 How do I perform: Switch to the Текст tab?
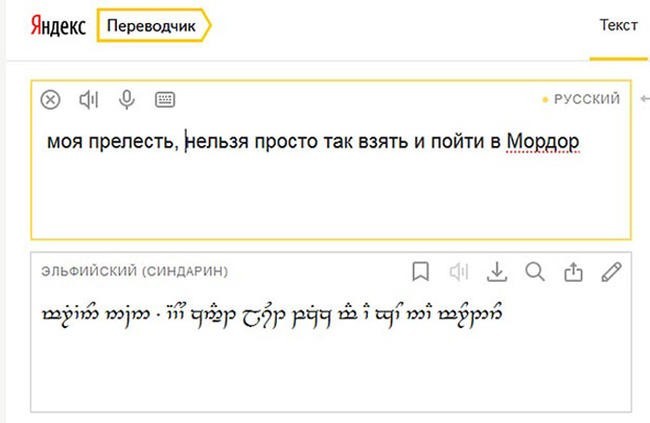coord(618,25)
